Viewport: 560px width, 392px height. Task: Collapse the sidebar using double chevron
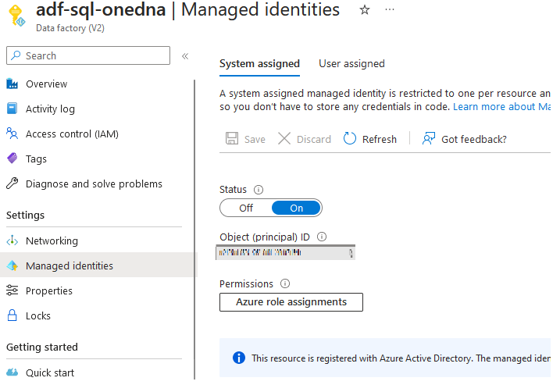click(x=185, y=56)
